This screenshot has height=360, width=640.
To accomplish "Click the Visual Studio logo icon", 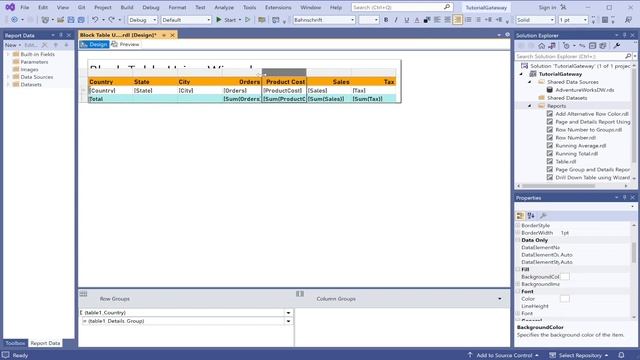I will point(10,7).
